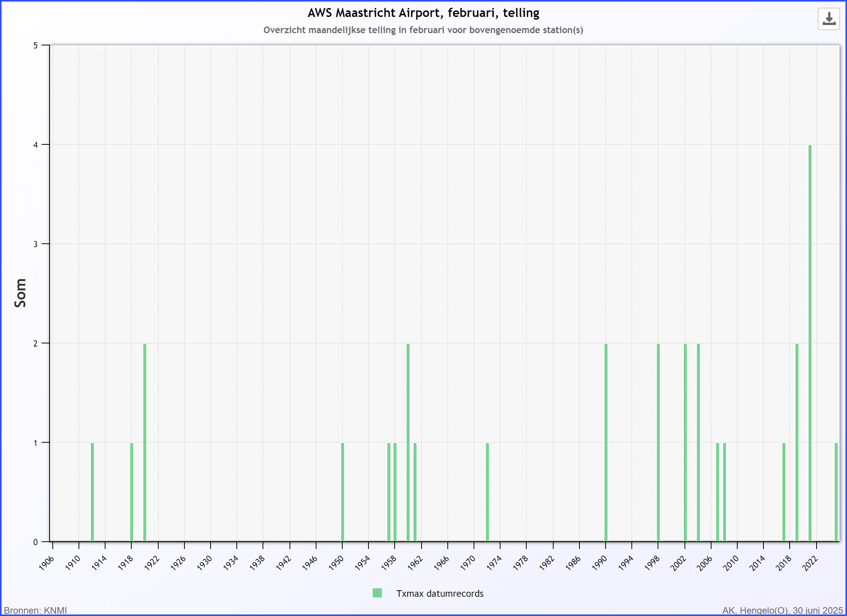847x616 pixels.
Task: Click the last bar at far right
Action: tap(836, 492)
